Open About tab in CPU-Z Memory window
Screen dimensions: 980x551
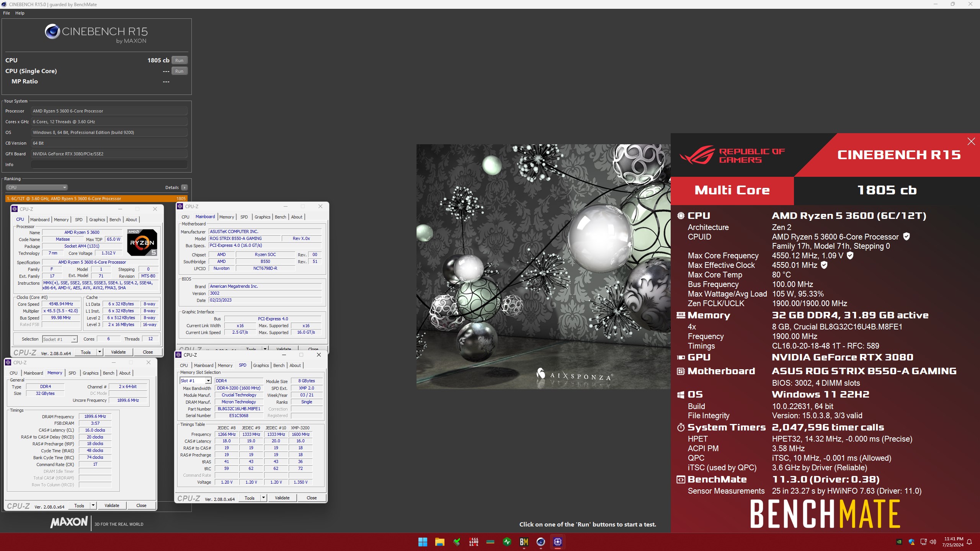[125, 373]
